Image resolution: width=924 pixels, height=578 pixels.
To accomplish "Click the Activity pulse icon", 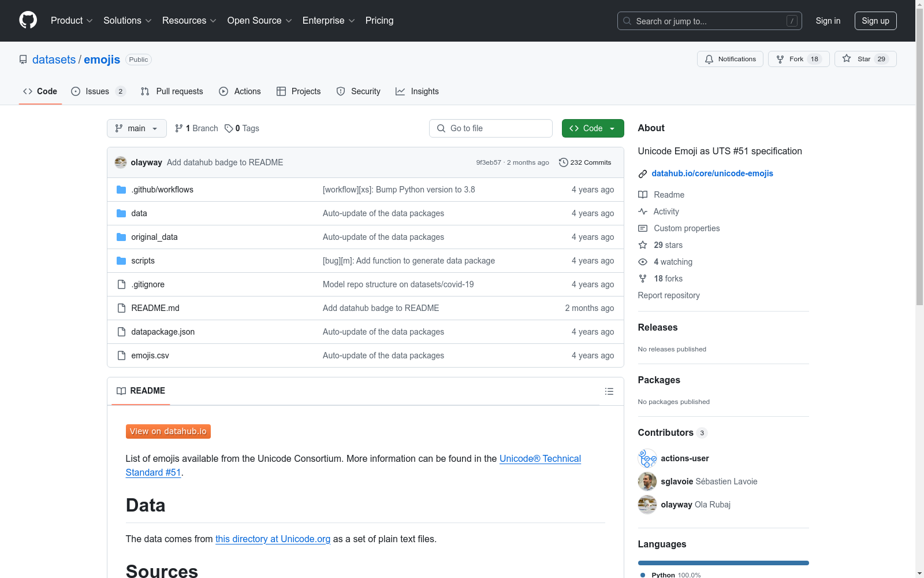I will click(x=643, y=212).
